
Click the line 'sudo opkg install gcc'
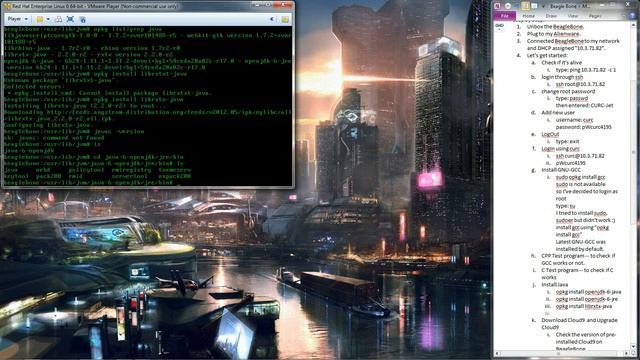pyautogui.click(x=580, y=177)
